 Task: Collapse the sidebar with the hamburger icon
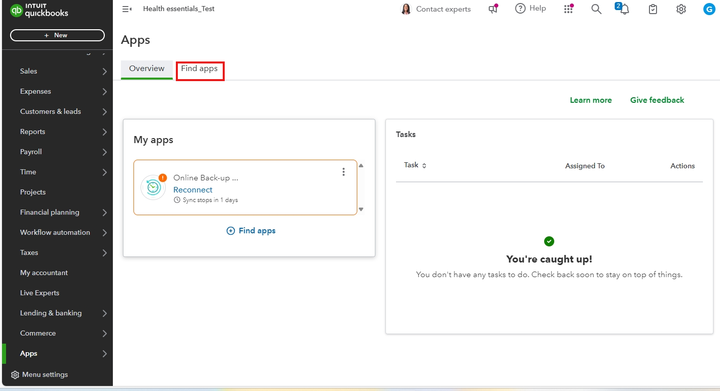click(127, 9)
